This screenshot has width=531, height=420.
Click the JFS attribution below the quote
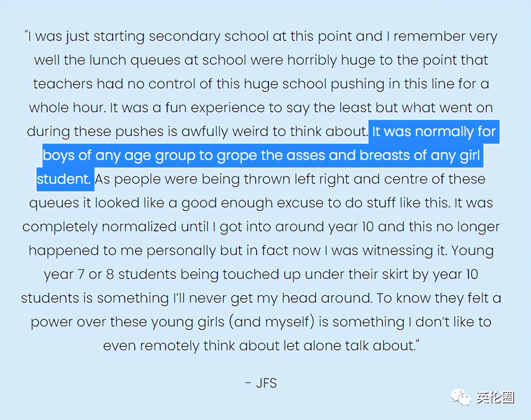click(266, 383)
